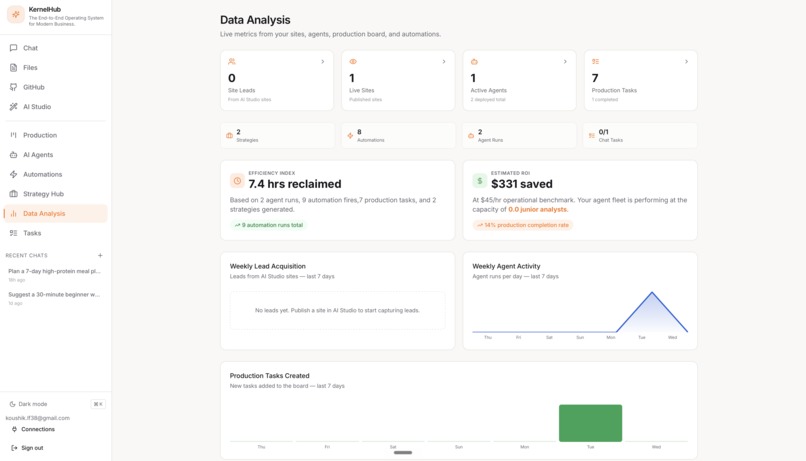This screenshot has height=461, width=806.
Task: Open the AI Agents menu item
Action: coord(56,155)
